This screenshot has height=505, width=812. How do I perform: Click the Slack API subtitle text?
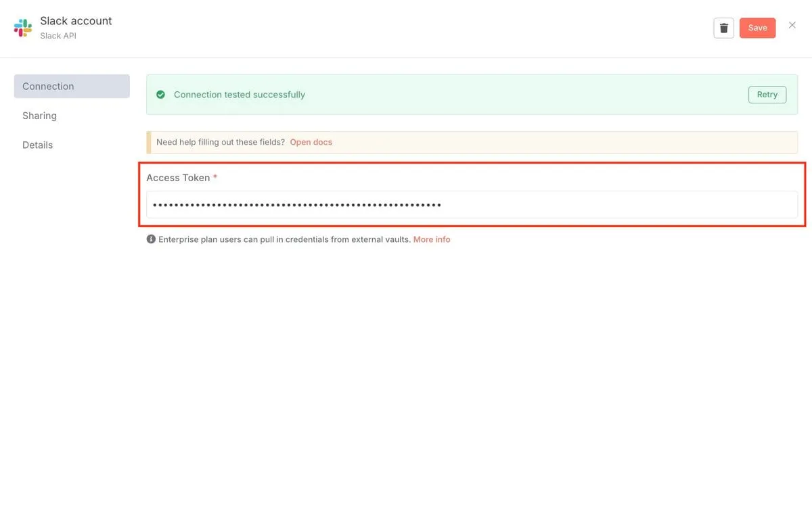click(x=58, y=36)
